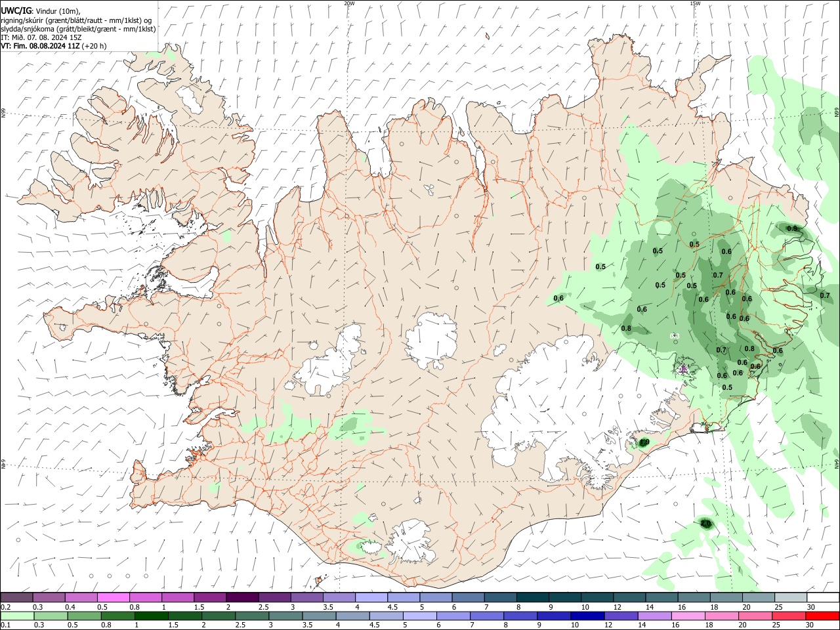
Task: Select the '64N' latitude label on right edge
Action: (x=837, y=463)
